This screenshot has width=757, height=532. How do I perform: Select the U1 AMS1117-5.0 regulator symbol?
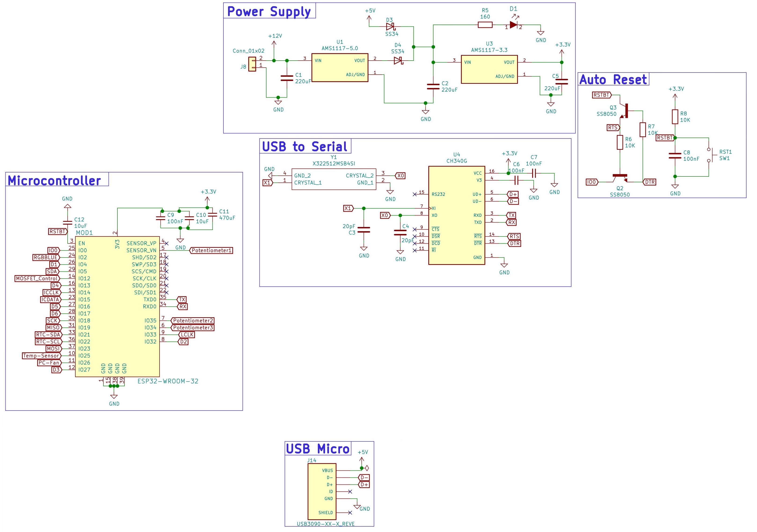click(340, 68)
